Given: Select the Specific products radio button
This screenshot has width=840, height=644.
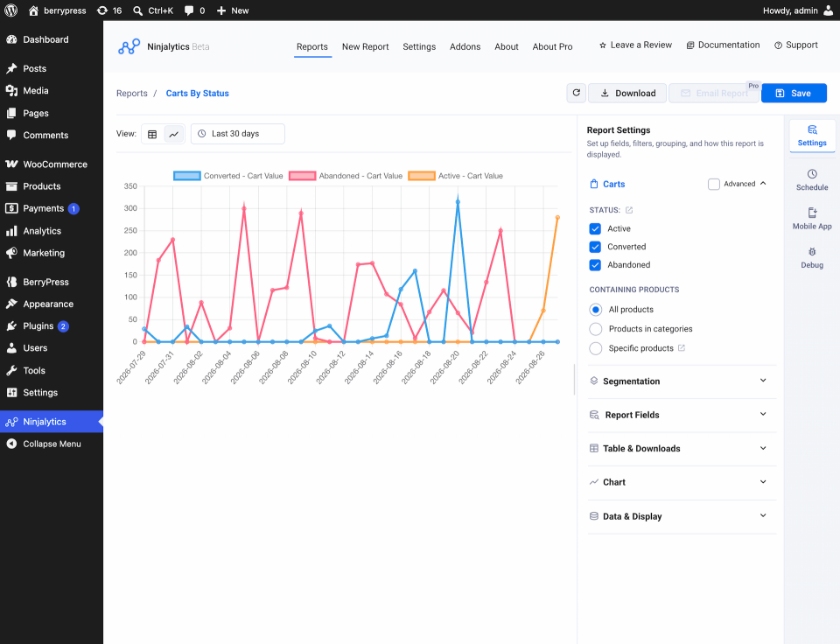Looking at the screenshot, I should coord(595,348).
